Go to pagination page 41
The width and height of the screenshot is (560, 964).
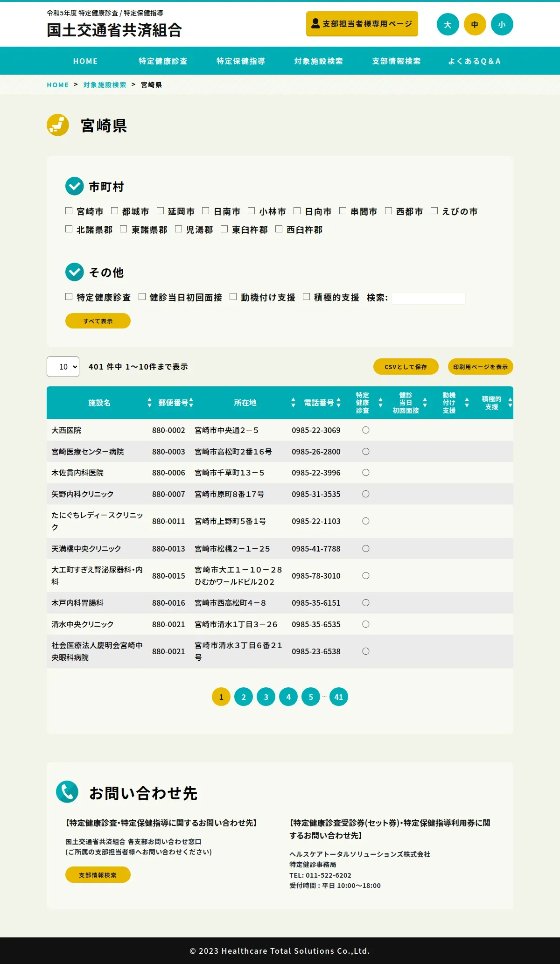click(x=339, y=697)
